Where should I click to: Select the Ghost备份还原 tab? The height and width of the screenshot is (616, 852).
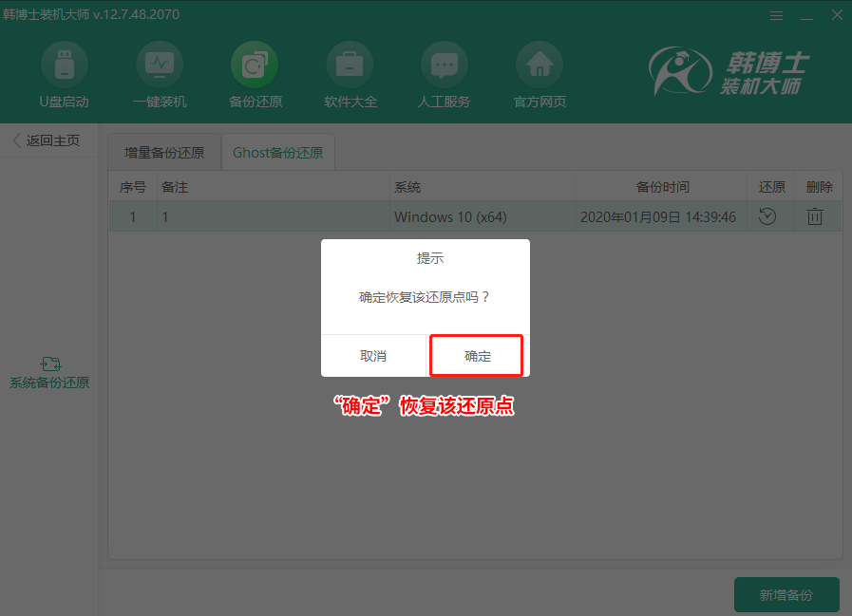277,151
